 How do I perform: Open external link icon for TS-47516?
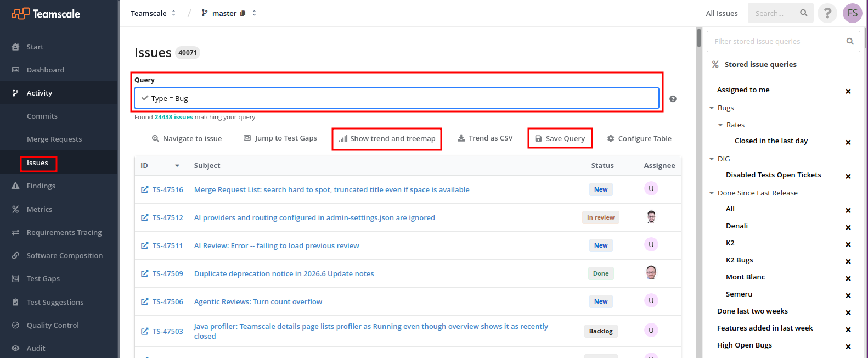(x=144, y=189)
